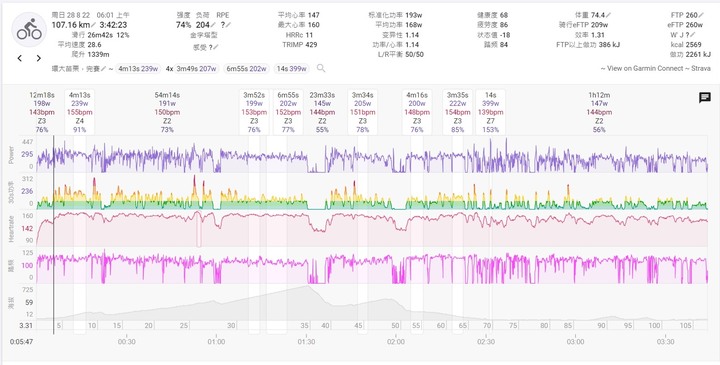Viewport: 720px width, 365px height.
Task: Click the 70 km distance tick
Action: [x=487, y=326]
